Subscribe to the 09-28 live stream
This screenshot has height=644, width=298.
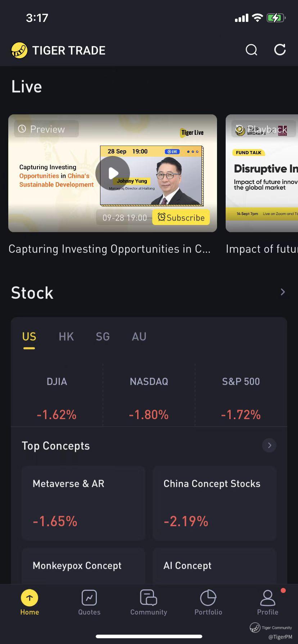coord(181,217)
